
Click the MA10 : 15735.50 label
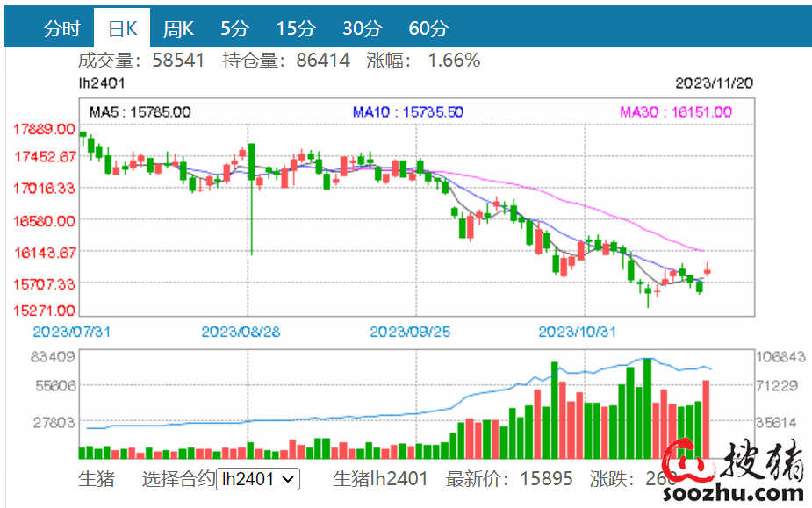point(408,111)
